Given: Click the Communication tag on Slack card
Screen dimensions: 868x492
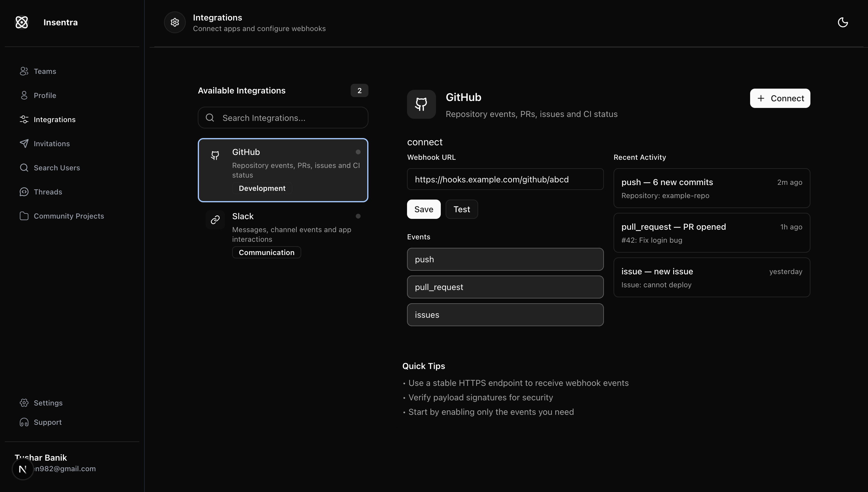Looking at the screenshot, I should tap(267, 252).
